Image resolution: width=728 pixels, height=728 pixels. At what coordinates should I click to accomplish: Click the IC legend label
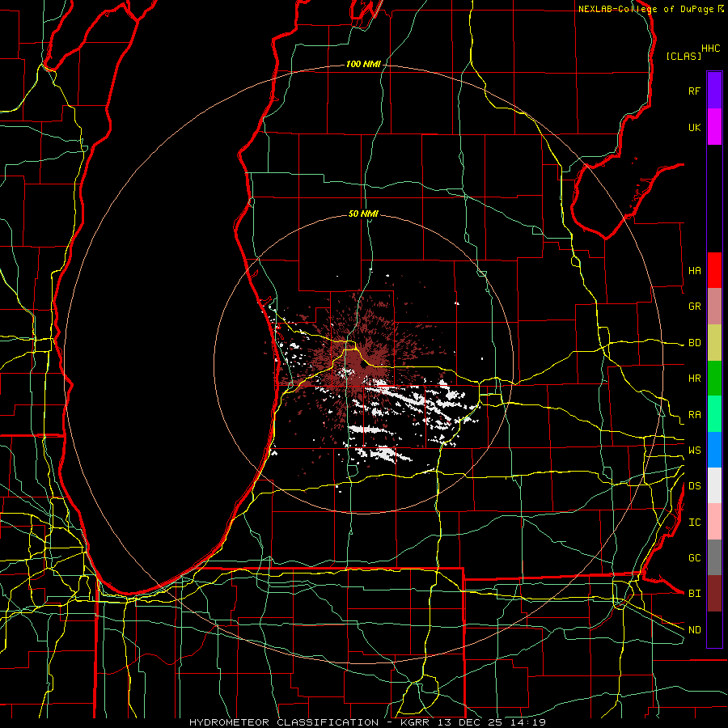click(x=694, y=522)
